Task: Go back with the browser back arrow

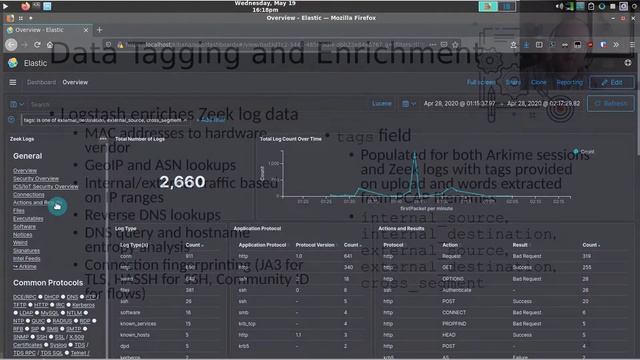Action: (x=11, y=44)
